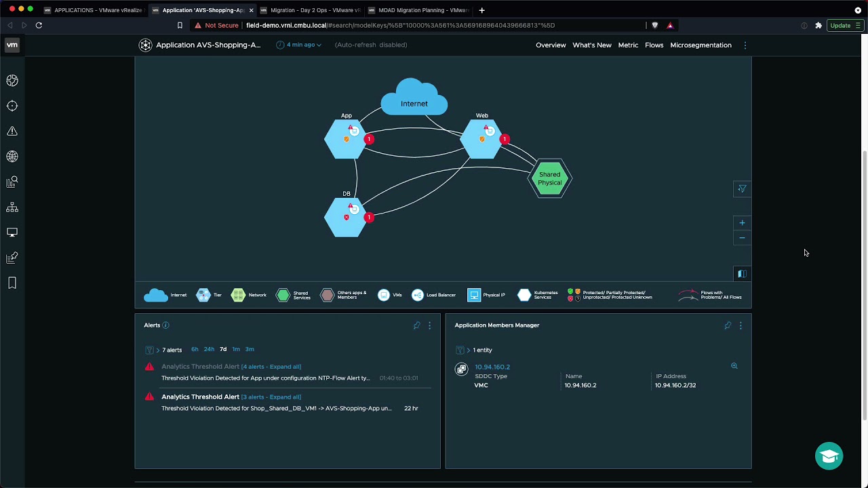
Task: Zoom out the topology with minus
Action: point(742,238)
